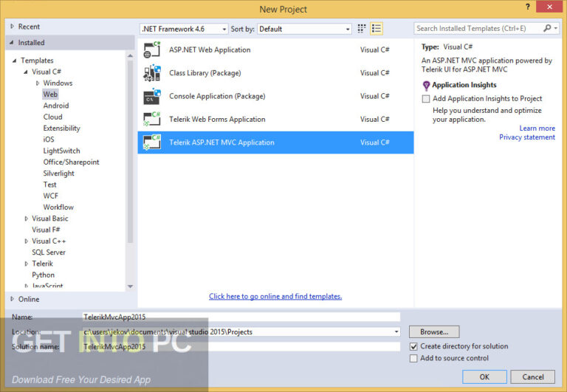Select the Web template category
This screenshot has height=392, width=567.
(50, 94)
